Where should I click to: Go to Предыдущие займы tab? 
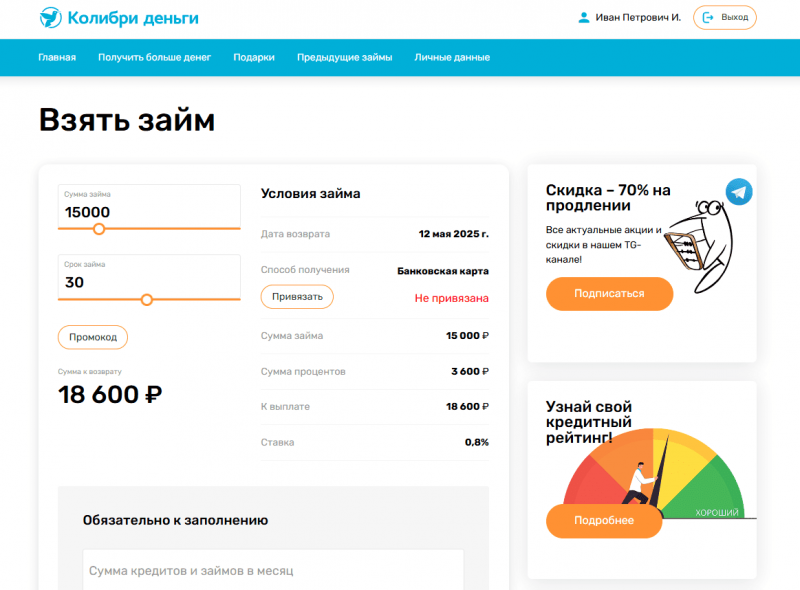tap(345, 58)
